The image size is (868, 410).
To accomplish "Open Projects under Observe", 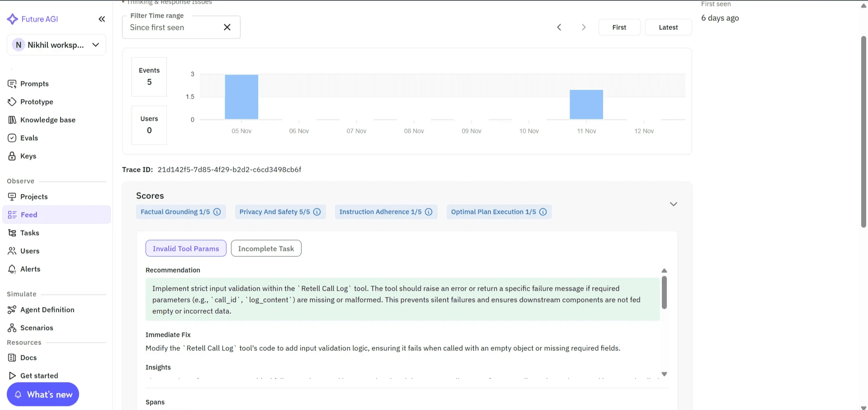I will coord(34,197).
